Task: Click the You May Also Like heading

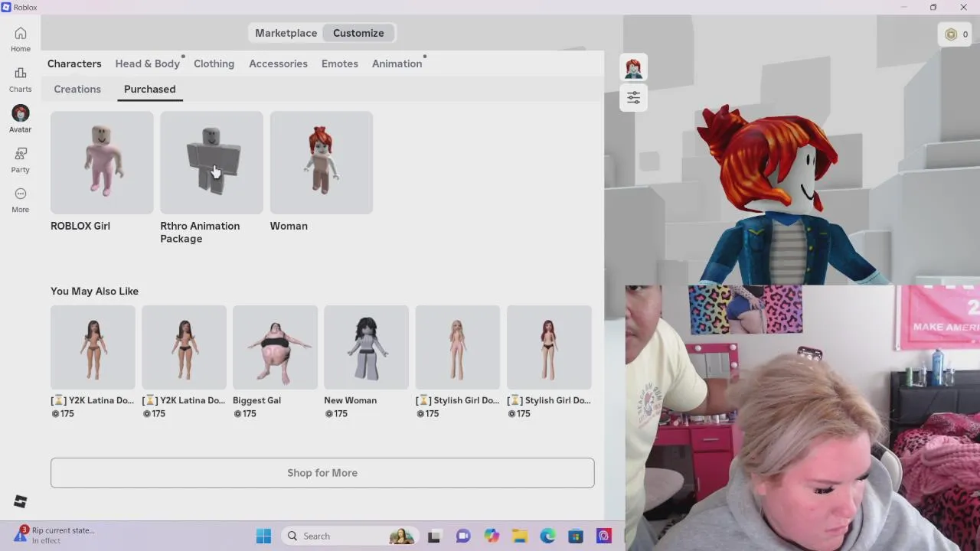Action: [x=94, y=291]
